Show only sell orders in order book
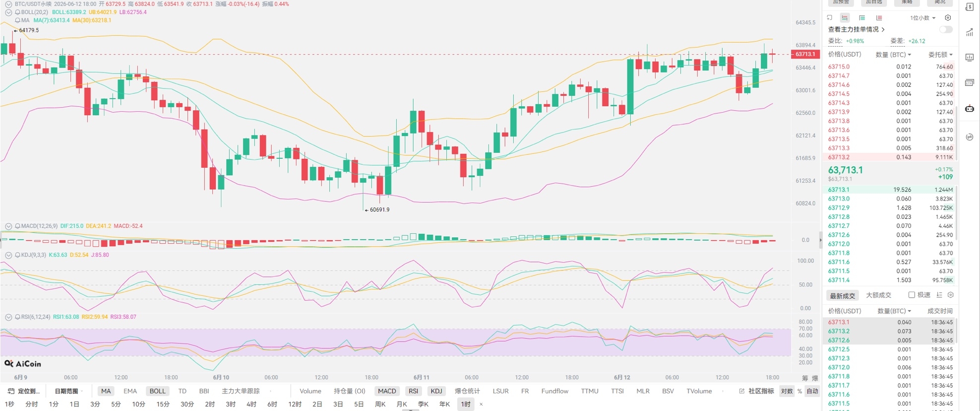 (x=879, y=18)
